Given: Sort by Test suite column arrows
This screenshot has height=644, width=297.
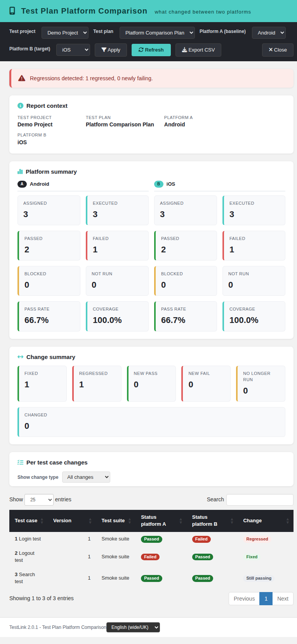Looking at the screenshot, I should [130, 521].
